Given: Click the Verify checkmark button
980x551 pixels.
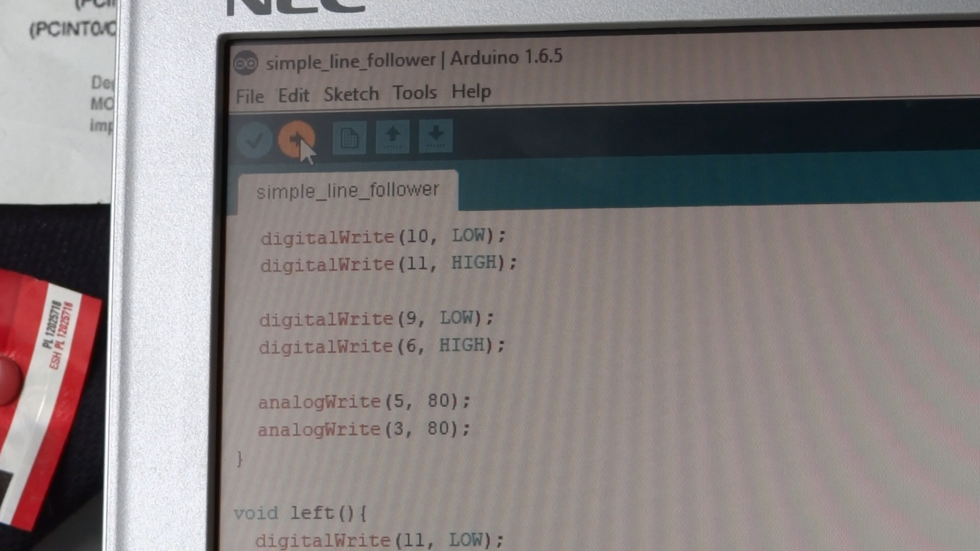Looking at the screenshot, I should [254, 139].
